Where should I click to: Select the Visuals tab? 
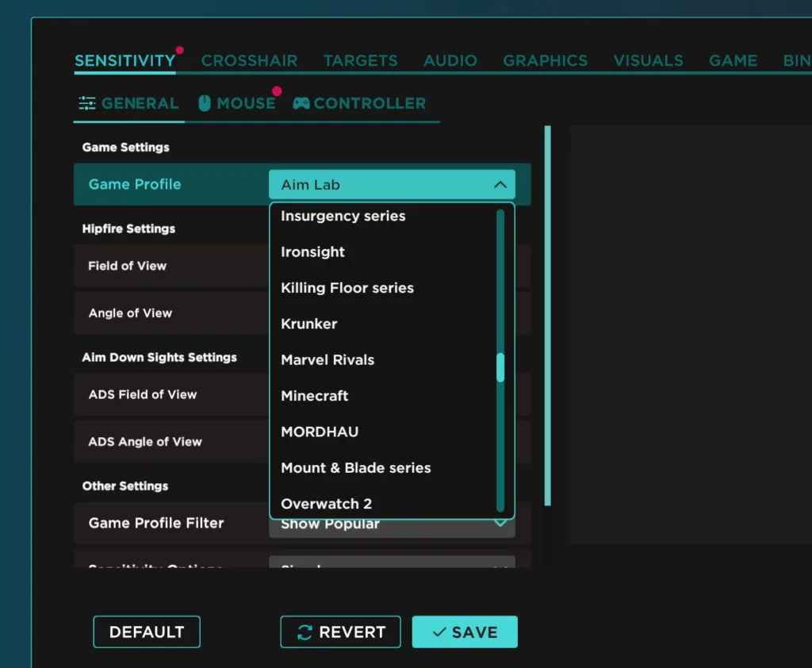(x=648, y=60)
